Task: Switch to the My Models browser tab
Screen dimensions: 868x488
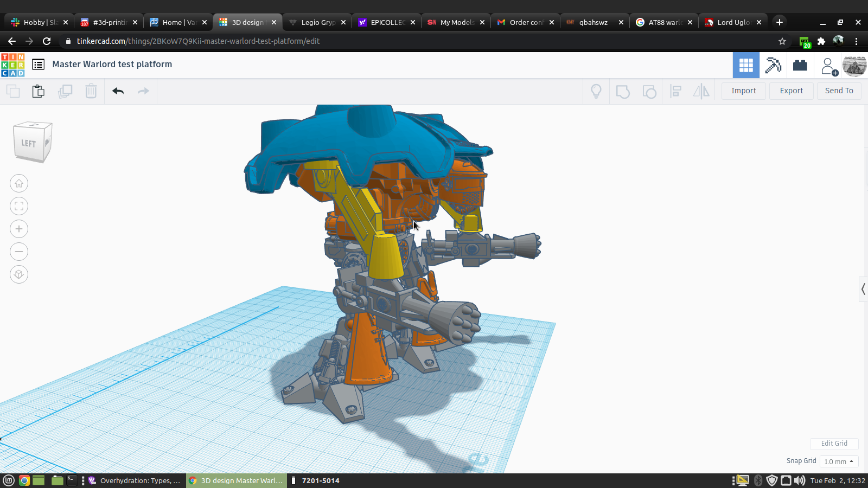Action: [x=456, y=22]
